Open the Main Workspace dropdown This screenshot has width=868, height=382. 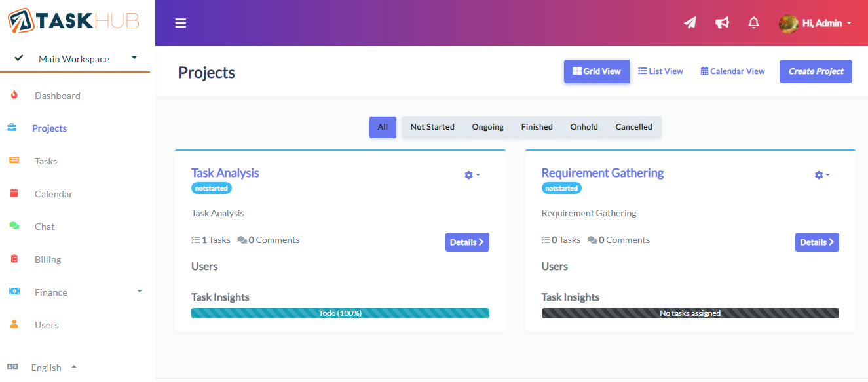click(x=75, y=59)
